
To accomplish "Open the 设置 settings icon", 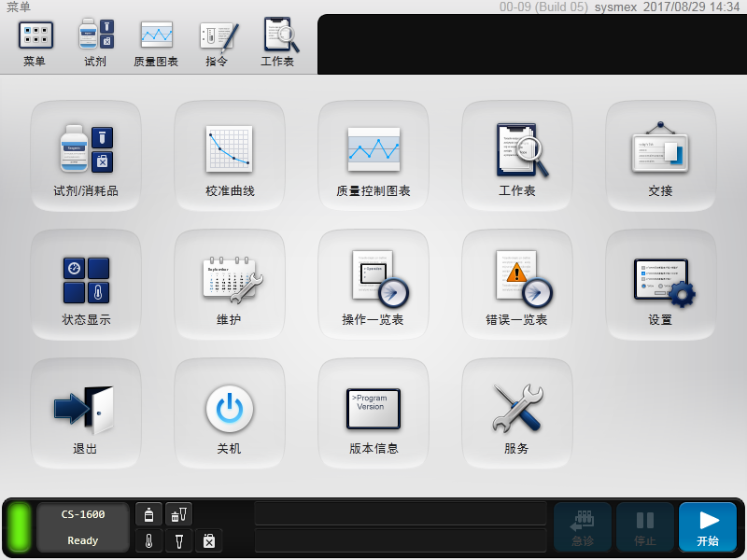I will pos(660,284).
